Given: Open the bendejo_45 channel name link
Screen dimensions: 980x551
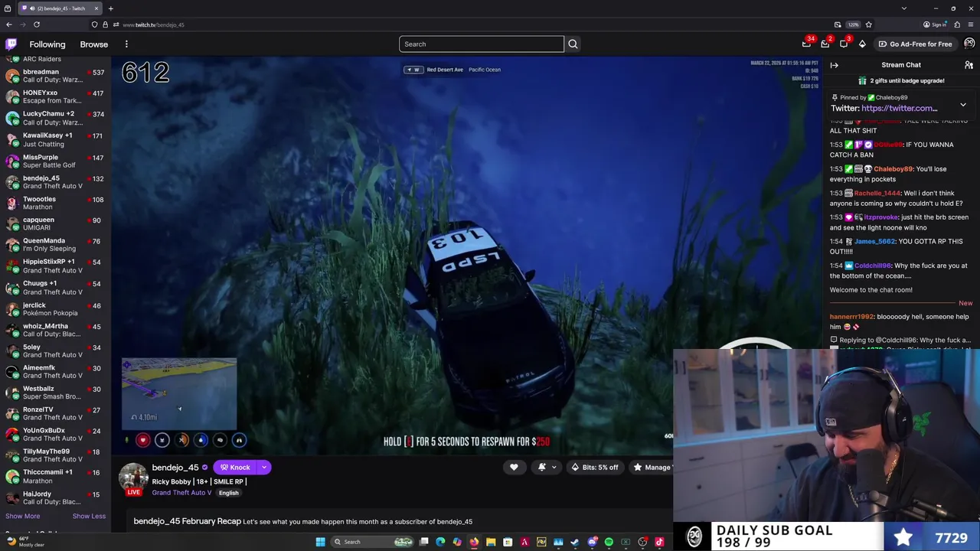Looking at the screenshot, I should click(175, 468).
